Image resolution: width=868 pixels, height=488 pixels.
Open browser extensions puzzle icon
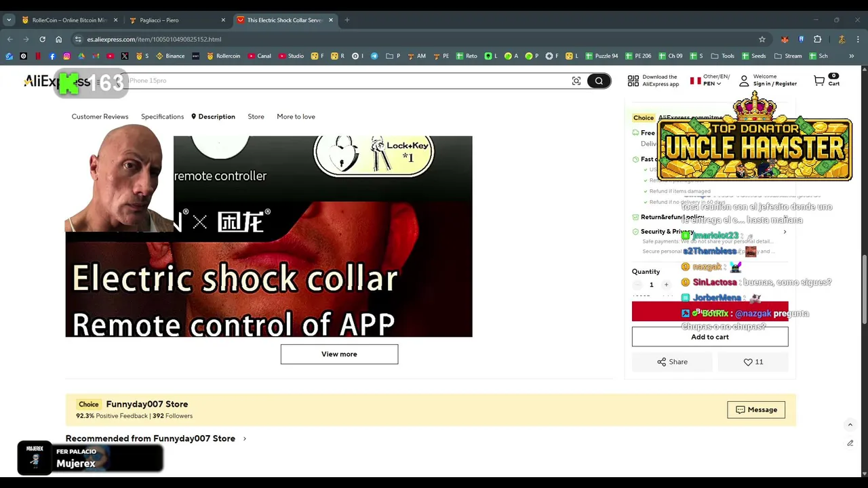click(817, 39)
